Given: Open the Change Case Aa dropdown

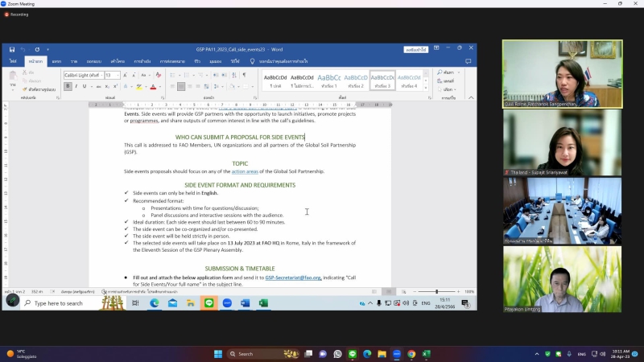Looking at the screenshot, I should (144, 75).
